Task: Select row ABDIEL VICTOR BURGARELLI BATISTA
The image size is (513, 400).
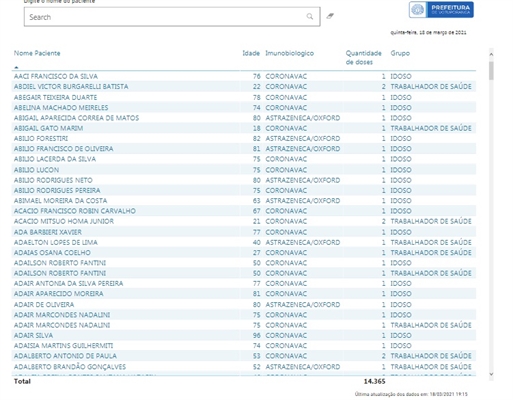Action: click(244, 87)
